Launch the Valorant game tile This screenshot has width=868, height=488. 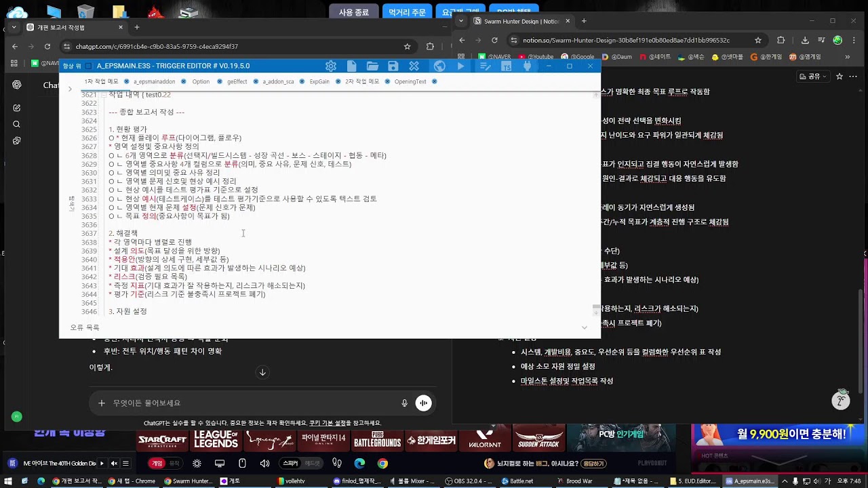point(485,440)
